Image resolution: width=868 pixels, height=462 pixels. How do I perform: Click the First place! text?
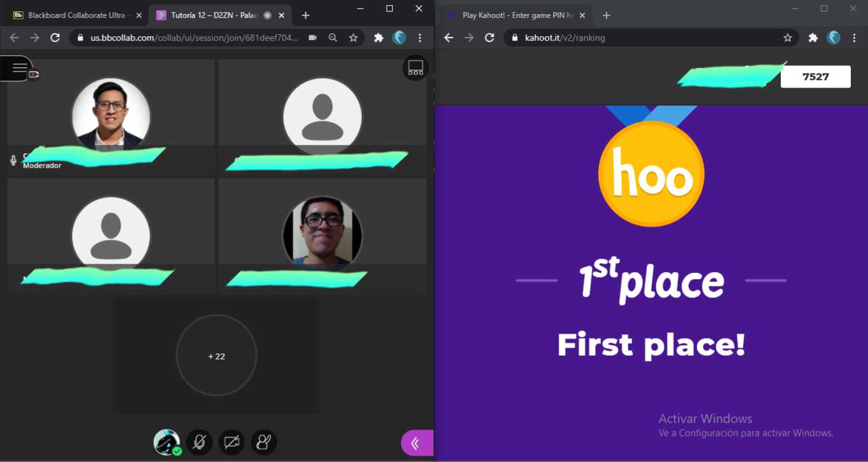click(x=651, y=344)
